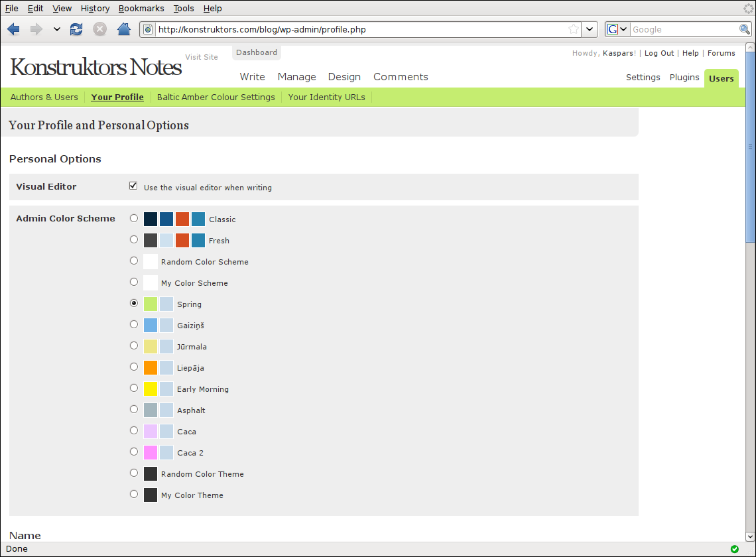Open the browser Help menu
The height and width of the screenshot is (557, 756).
coord(213,8)
